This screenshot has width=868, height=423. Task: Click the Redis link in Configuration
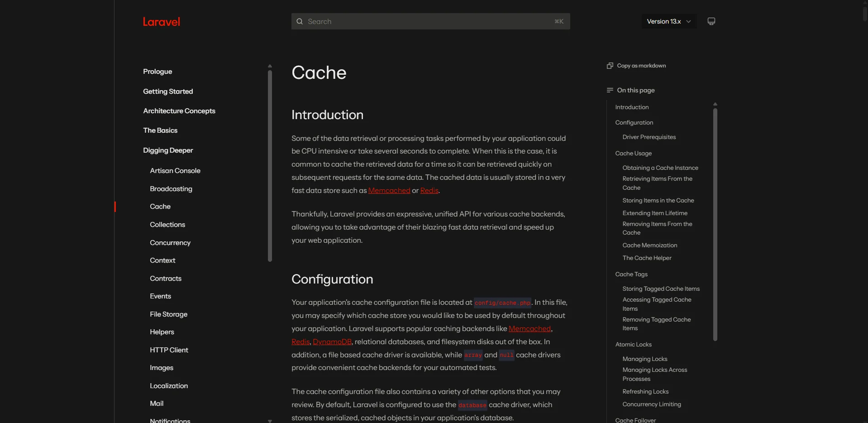point(300,342)
